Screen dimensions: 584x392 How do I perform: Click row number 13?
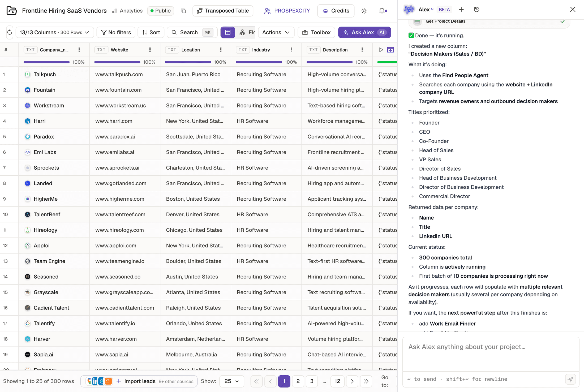tap(5, 261)
